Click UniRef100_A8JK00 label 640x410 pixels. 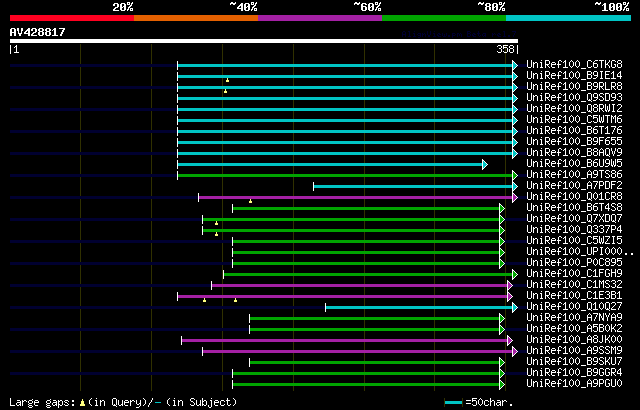(574, 340)
